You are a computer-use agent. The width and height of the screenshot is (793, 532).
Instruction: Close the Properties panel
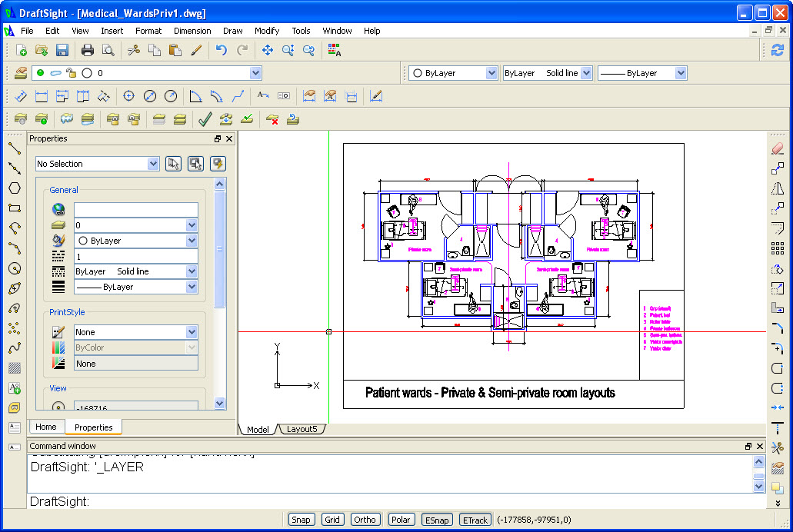coord(229,138)
